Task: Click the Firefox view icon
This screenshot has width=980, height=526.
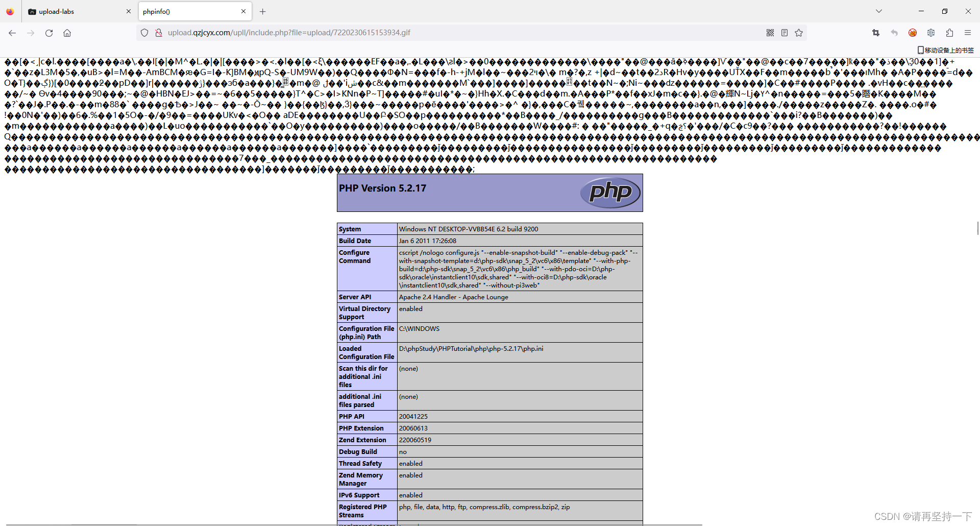Action: [10, 11]
